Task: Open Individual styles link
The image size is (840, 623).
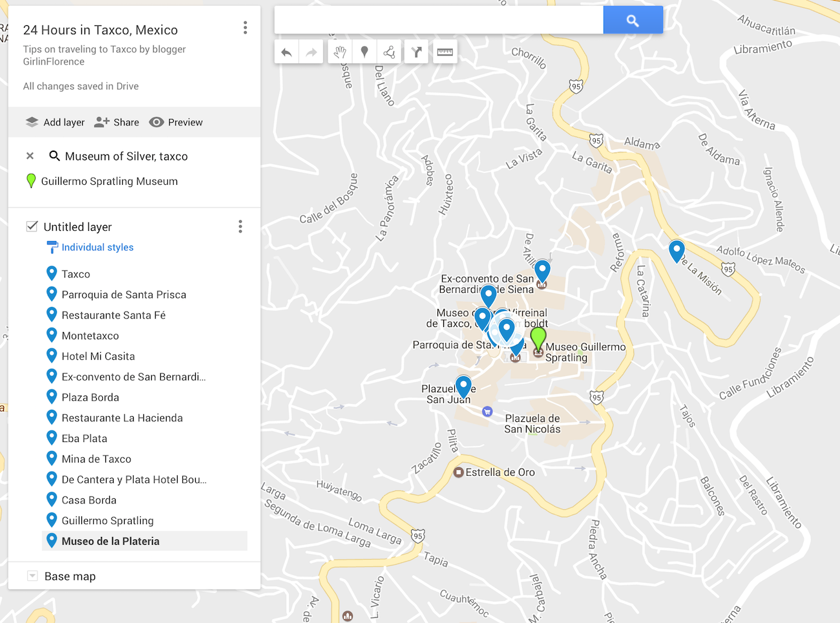Action: [98, 248]
